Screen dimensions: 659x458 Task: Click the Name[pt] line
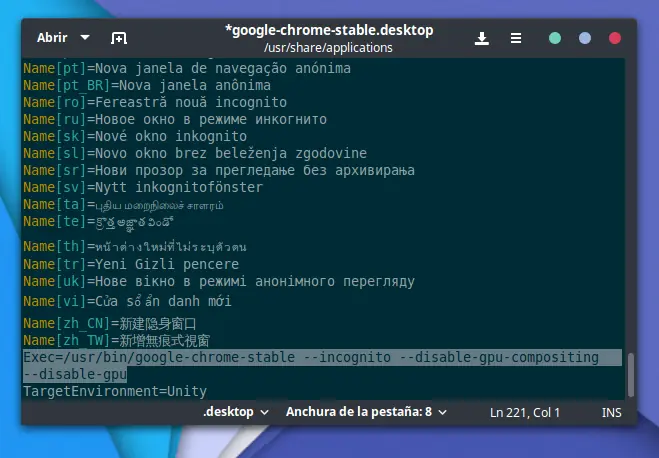pyautogui.click(x=187, y=68)
